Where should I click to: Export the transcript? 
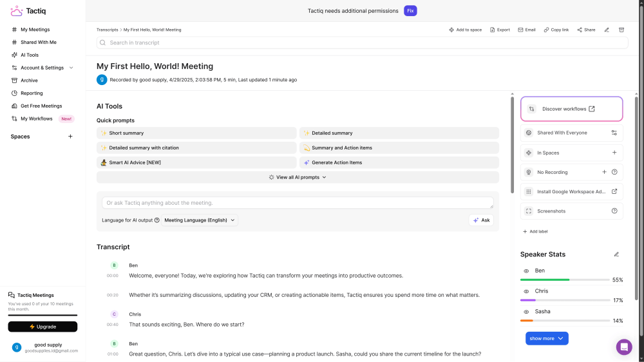500,30
